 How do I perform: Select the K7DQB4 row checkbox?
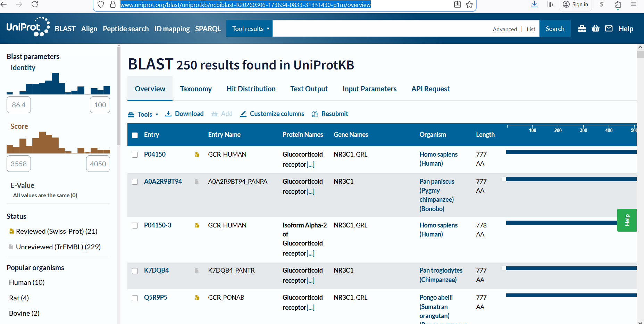click(x=135, y=271)
